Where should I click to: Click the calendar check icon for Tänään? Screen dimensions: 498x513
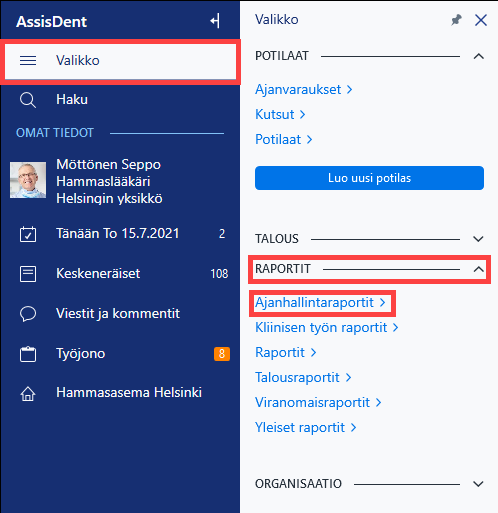click(x=28, y=234)
